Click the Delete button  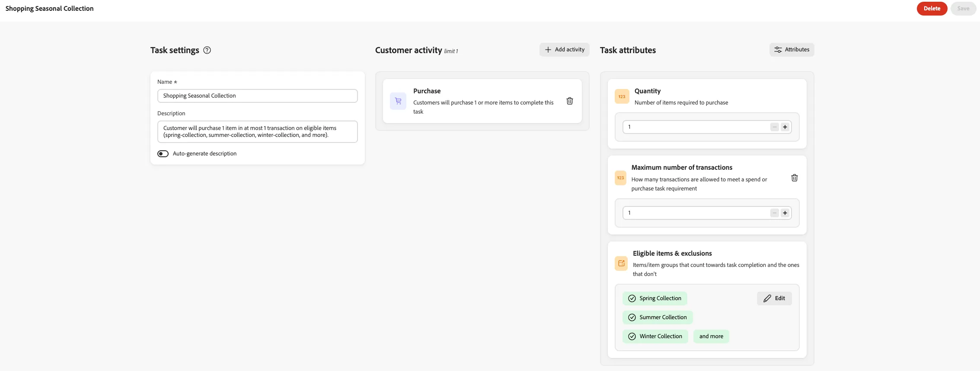click(x=932, y=9)
